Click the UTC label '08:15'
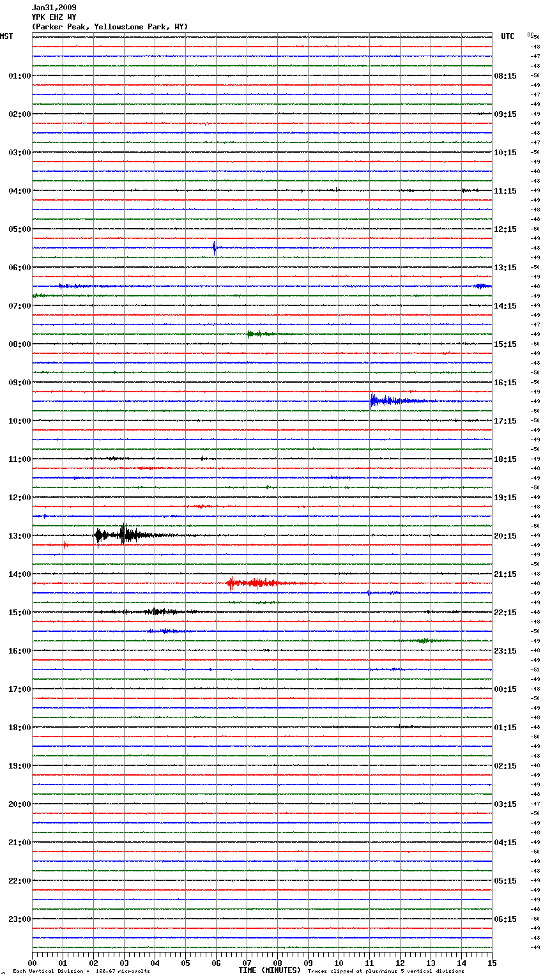The width and height of the screenshot is (543, 980). (505, 76)
